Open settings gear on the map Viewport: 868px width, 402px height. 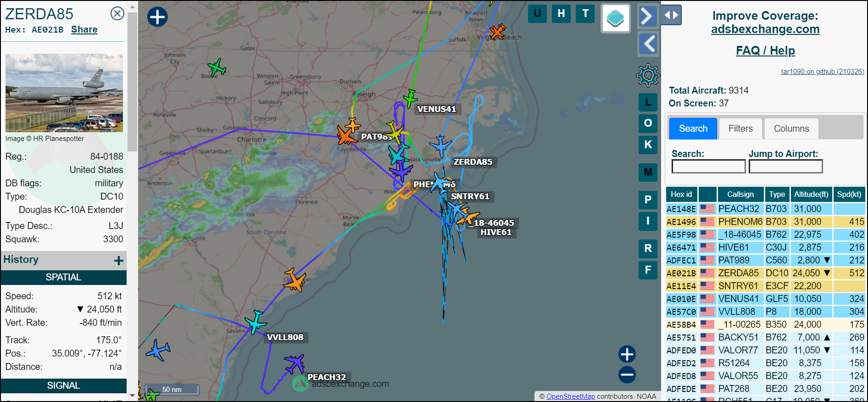648,75
